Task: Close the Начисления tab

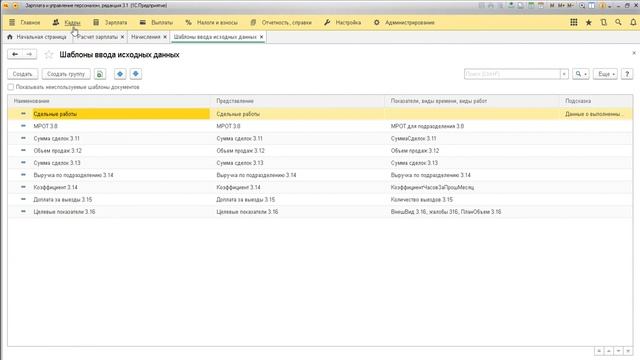Action: 165,37
